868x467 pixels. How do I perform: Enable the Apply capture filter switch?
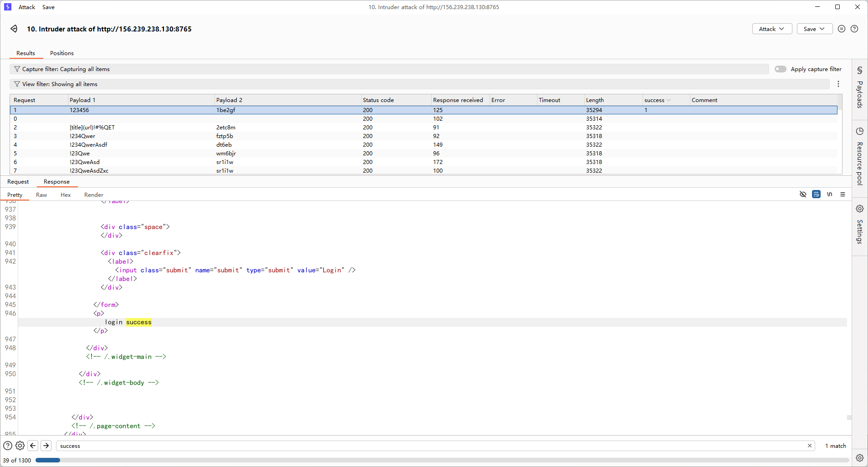(x=780, y=69)
